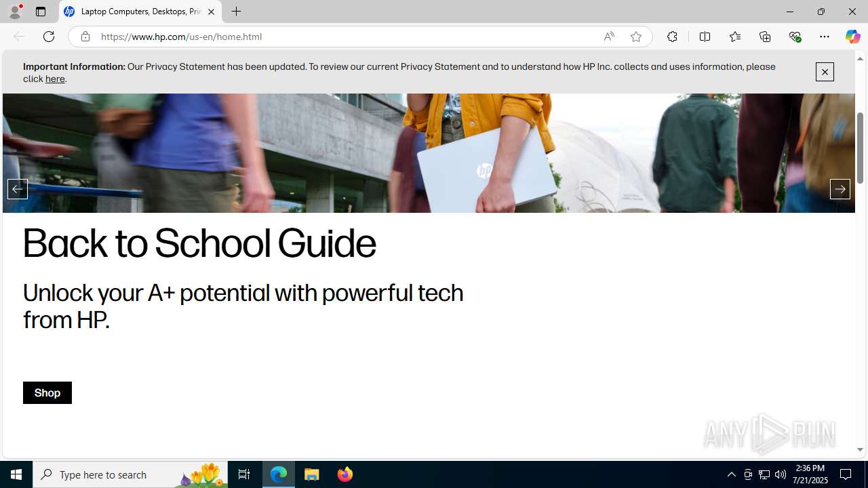Open the clock and date flyout
This screenshot has height=488, width=868.
tap(810, 474)
